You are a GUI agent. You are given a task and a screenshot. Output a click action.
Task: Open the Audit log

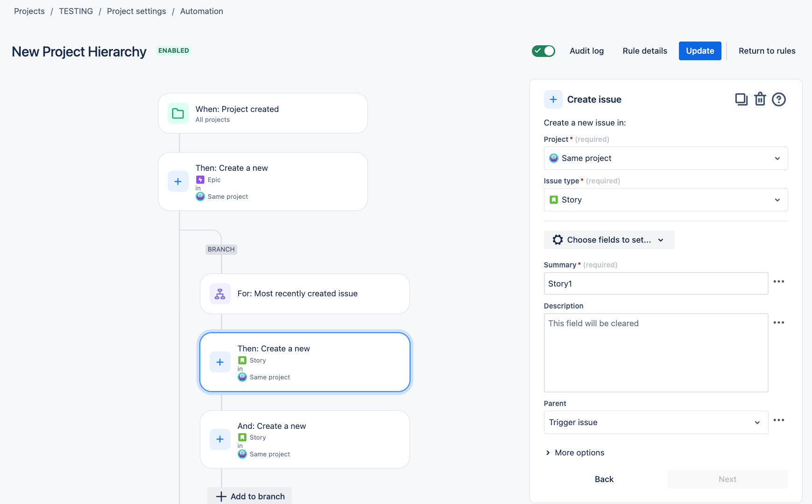pos(586,50)
